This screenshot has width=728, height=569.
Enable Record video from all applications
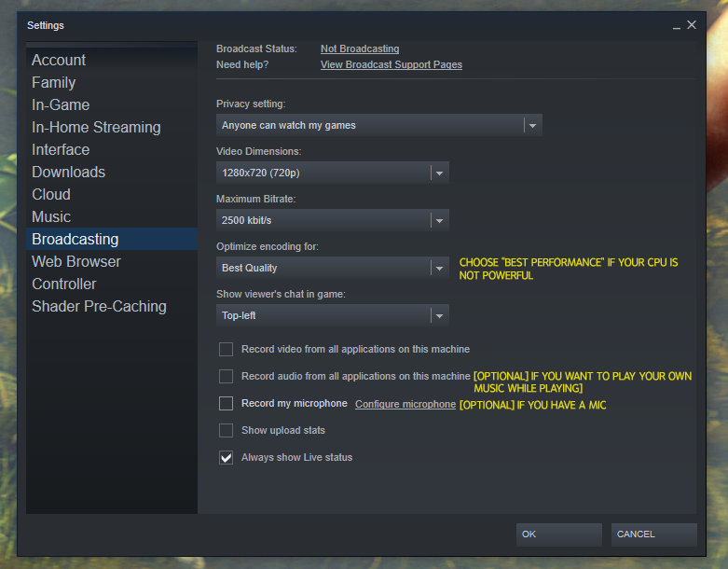pos(227,349)
